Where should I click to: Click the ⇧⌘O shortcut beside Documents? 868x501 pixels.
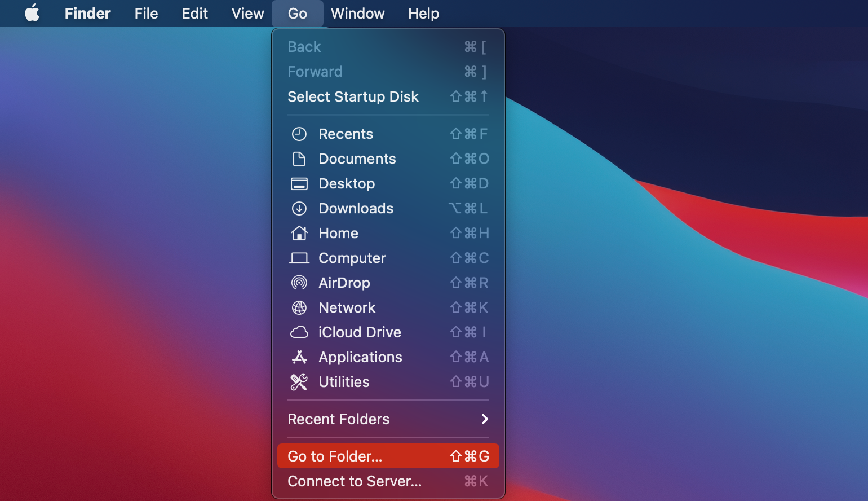click(470, 159)
